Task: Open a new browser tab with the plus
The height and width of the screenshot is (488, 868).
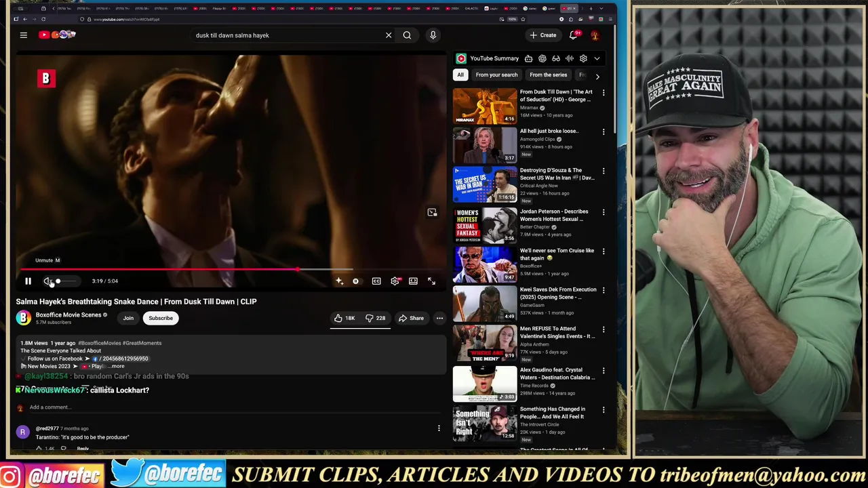Action: [591, 9]
